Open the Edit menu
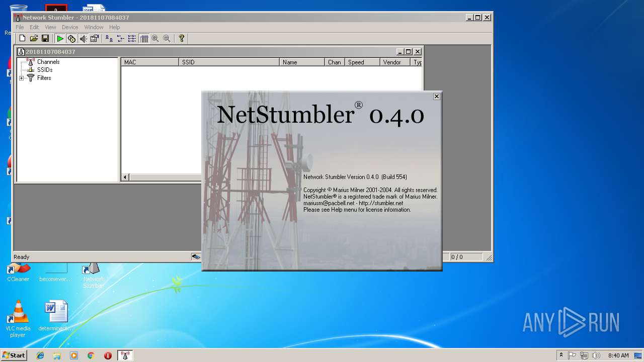This screenshot has width=644, height=362. 34,27
